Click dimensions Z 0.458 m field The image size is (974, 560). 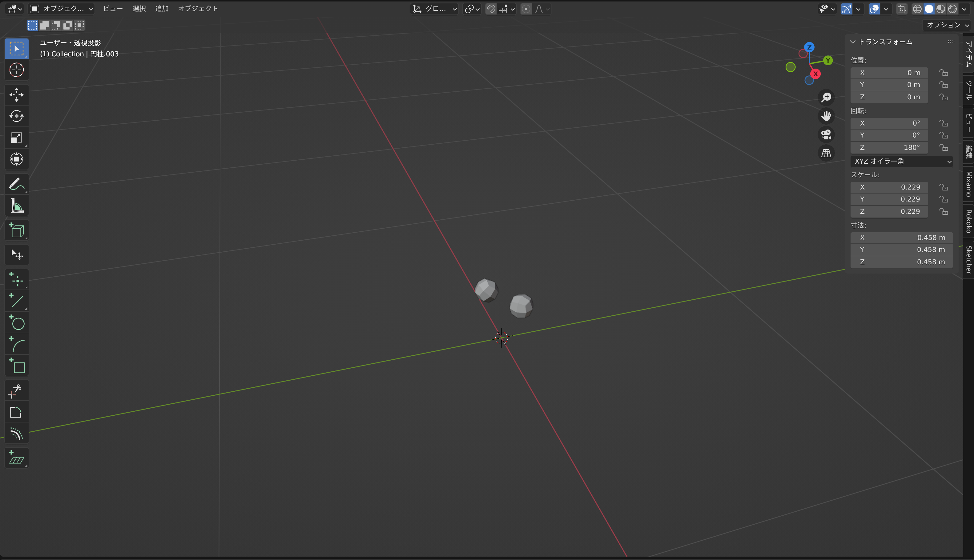coord(902,262)
